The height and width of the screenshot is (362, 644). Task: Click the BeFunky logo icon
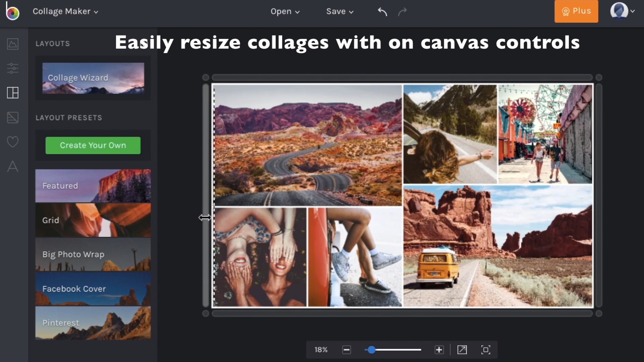pyautogui.click(x=12, y=11)
